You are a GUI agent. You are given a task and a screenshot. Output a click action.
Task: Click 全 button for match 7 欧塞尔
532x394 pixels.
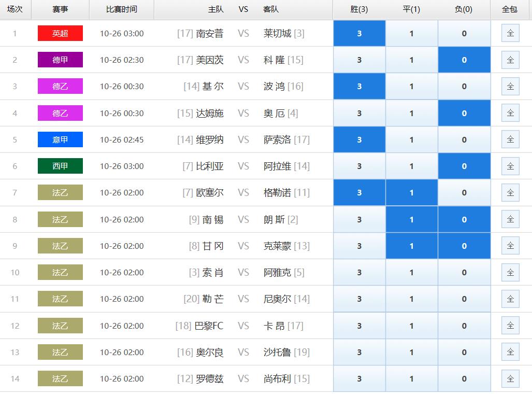[x=510, y=192]
